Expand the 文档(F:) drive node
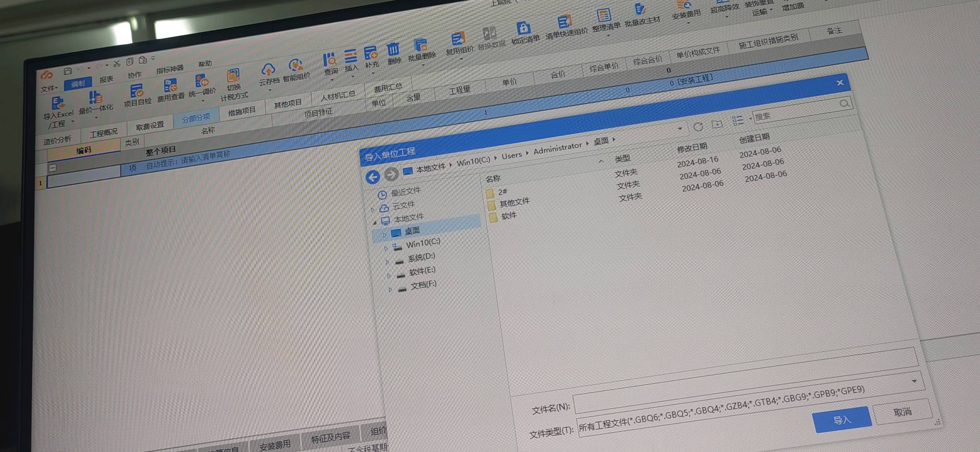980x452 pixels. pyautogui.click(x=391, y=289)
